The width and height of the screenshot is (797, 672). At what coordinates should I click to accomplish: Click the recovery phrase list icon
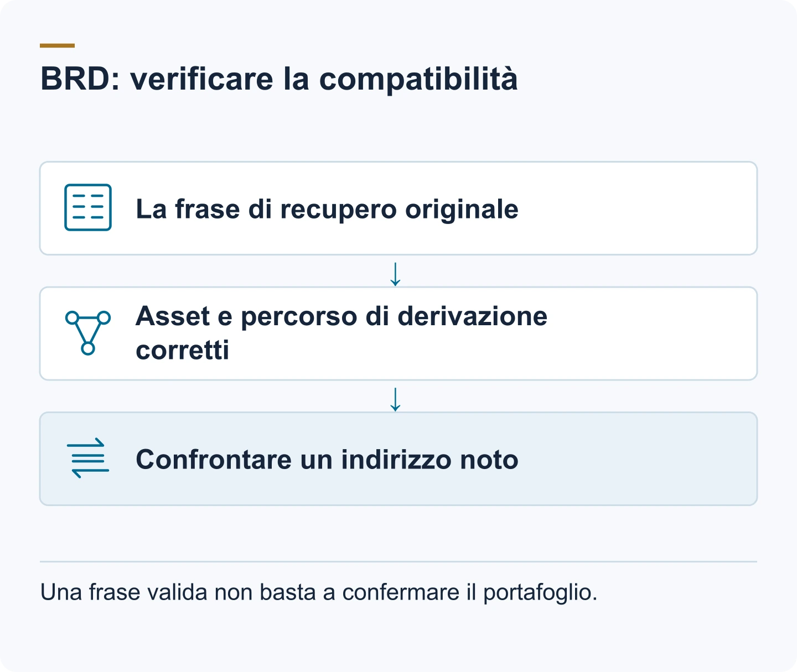point(88,207)
